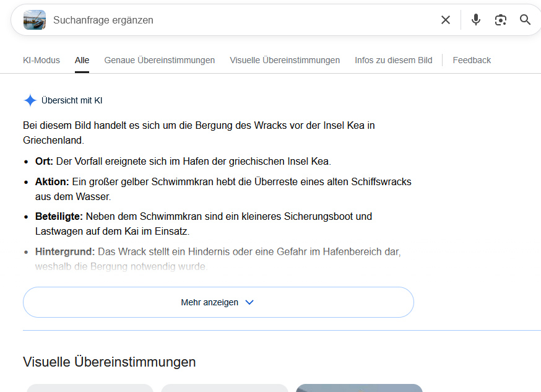Start voice search with the microphone icon
541x392 pixels.
[x=475, y=20]
